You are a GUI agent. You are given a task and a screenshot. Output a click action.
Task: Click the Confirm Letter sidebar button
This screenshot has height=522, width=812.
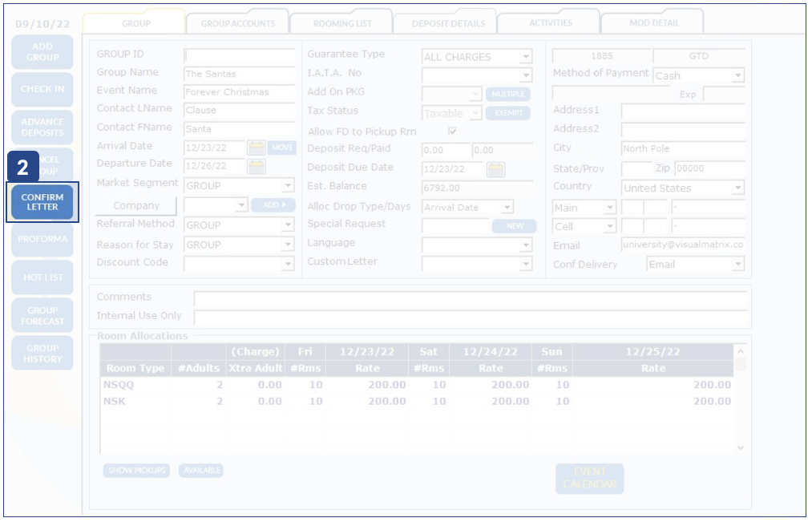[x=42, y=202]
